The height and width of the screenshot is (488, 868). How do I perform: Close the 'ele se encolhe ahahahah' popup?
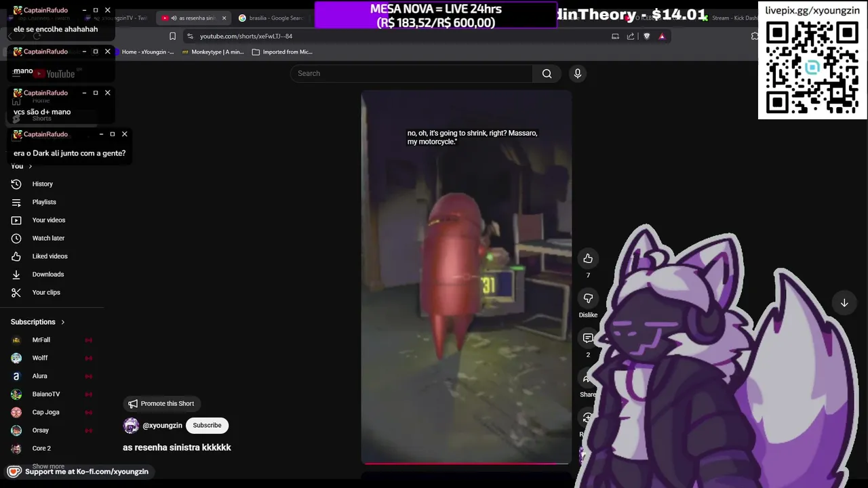[107, 10]
